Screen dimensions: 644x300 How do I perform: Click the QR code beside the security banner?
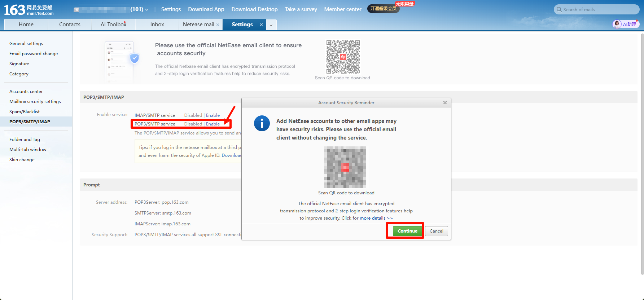pos(343,57)
